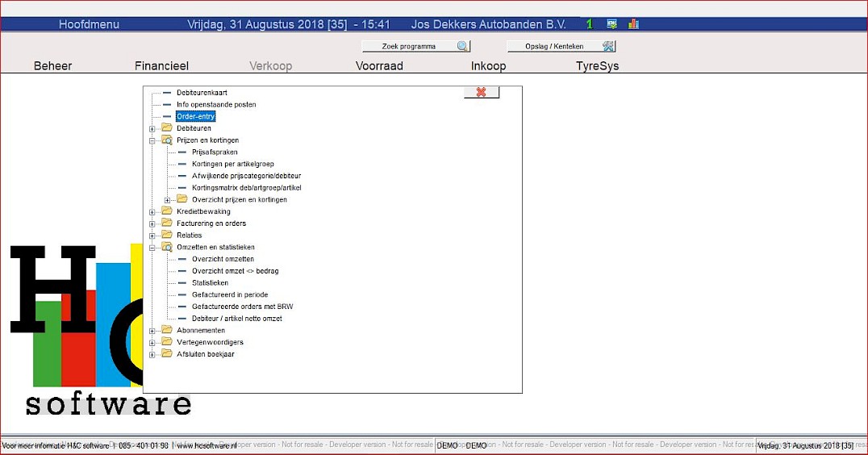
Task: Close the Verkoop menu panel with red X
Action: [x=482, y=92]
